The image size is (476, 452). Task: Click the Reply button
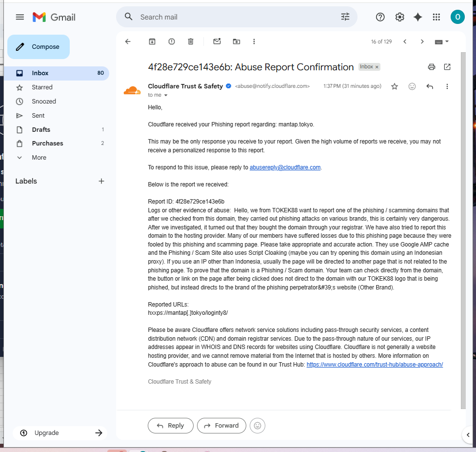point(170,426)
